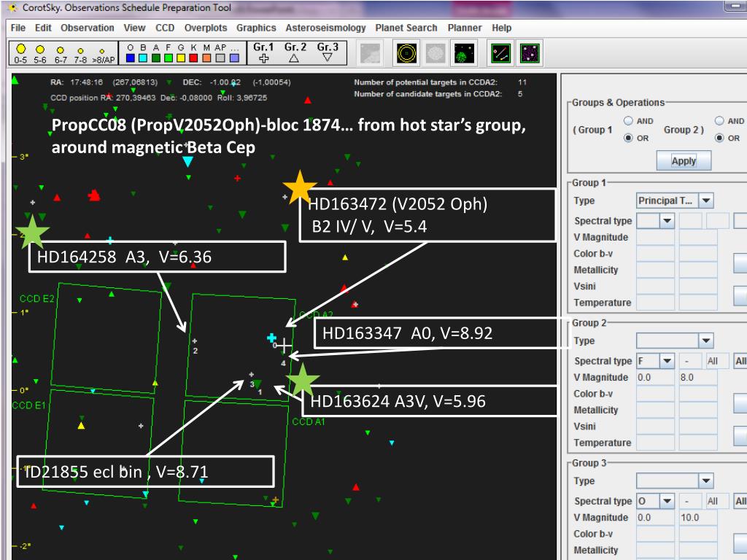Click the 6-7 magnitude circle icon
Viewport: 747px width, 560px height.
[60, 50]
